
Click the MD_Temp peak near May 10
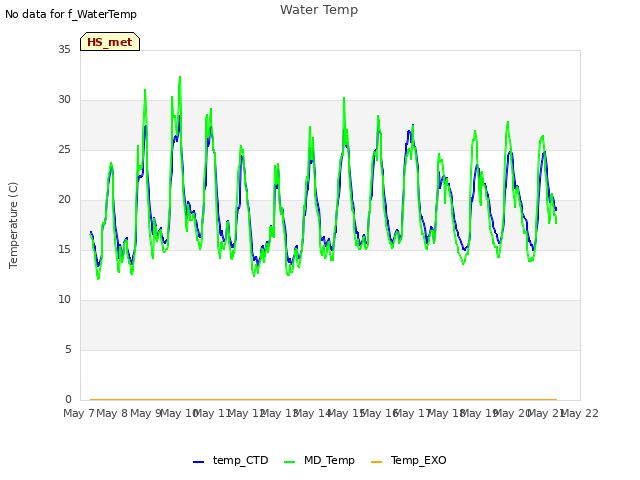pyautogui.click(x=180, y=77)
